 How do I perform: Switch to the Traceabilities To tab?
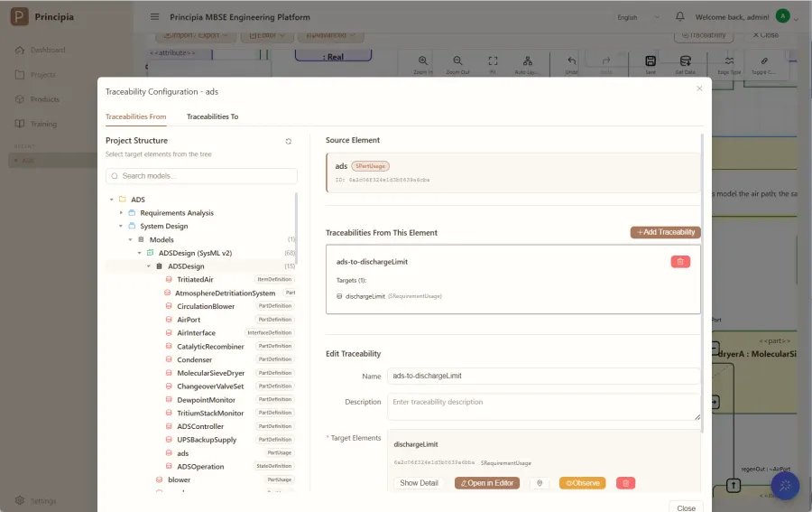click(x=212, y=116)
